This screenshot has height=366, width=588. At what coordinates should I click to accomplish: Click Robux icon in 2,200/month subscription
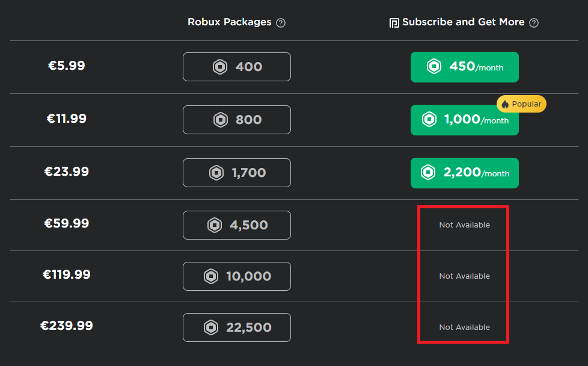(428, 173)
